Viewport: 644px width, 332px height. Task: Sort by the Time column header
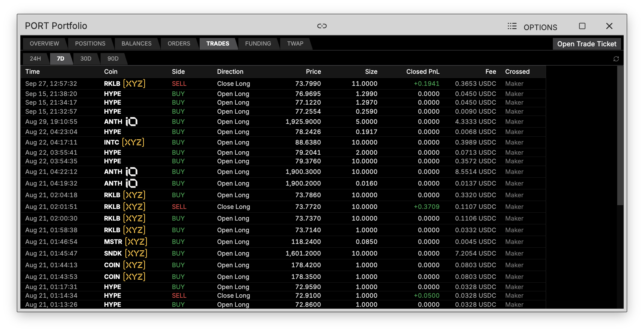(32, 72)
